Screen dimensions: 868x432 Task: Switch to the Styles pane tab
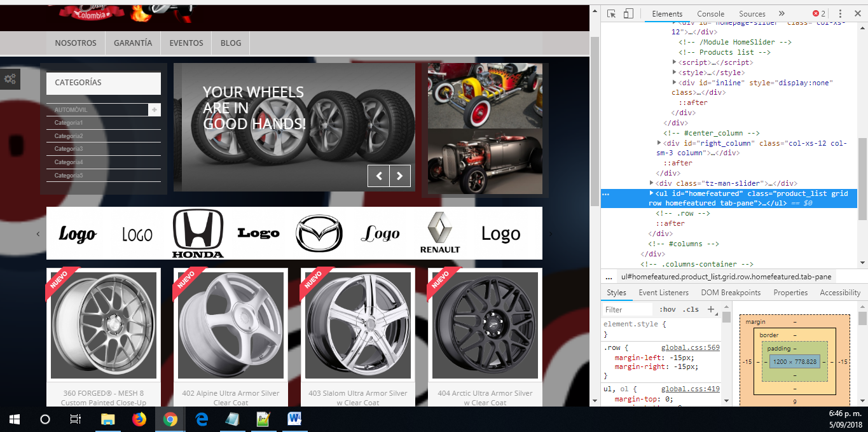click(616, 293)
